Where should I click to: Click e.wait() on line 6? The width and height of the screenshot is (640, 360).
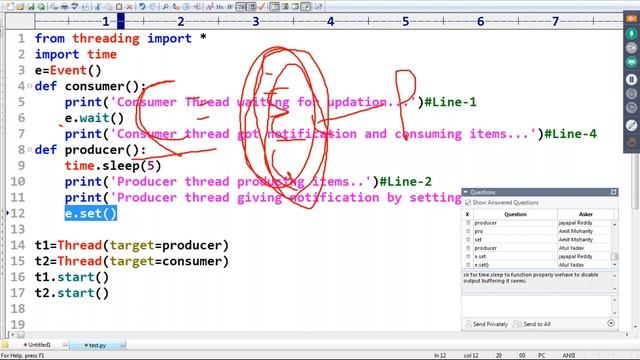click(x=94, y=118)
